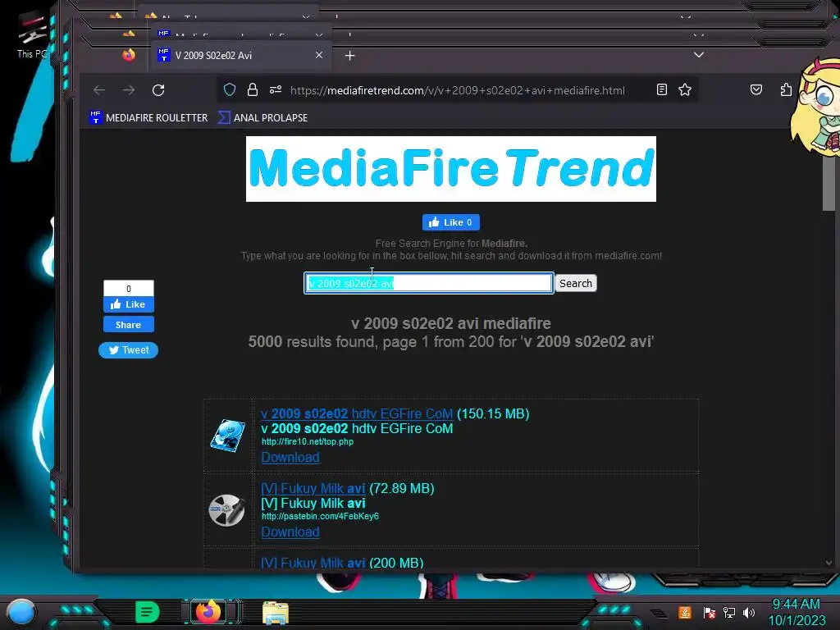Open the extensions puzzle icon
This screenshot has height=630, width=840.
point(785,89)
